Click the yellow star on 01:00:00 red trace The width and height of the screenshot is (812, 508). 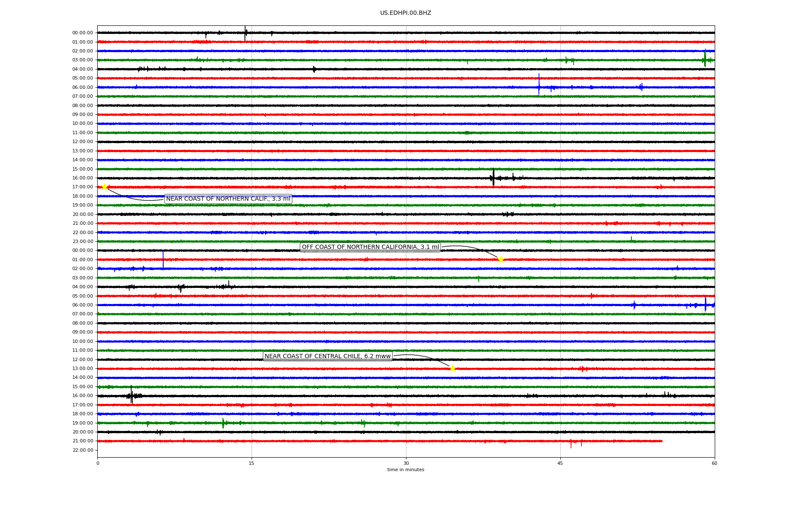501,260
